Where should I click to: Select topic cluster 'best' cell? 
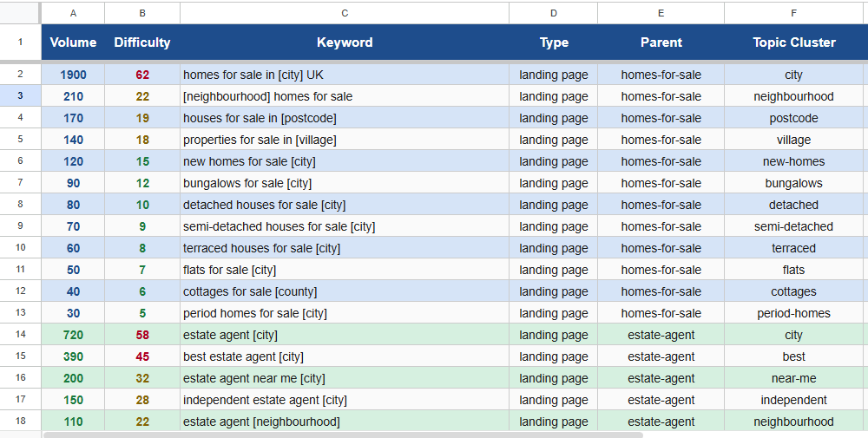tap(794, 356)
